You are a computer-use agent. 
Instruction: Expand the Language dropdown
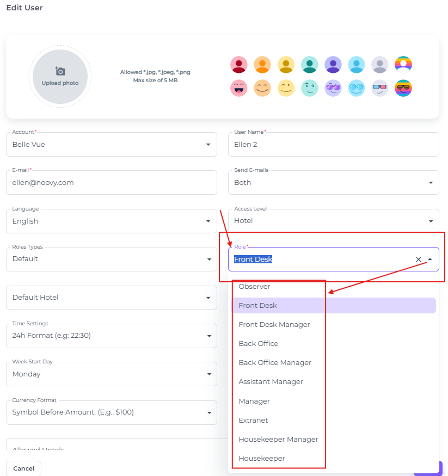tap(208, 221)
